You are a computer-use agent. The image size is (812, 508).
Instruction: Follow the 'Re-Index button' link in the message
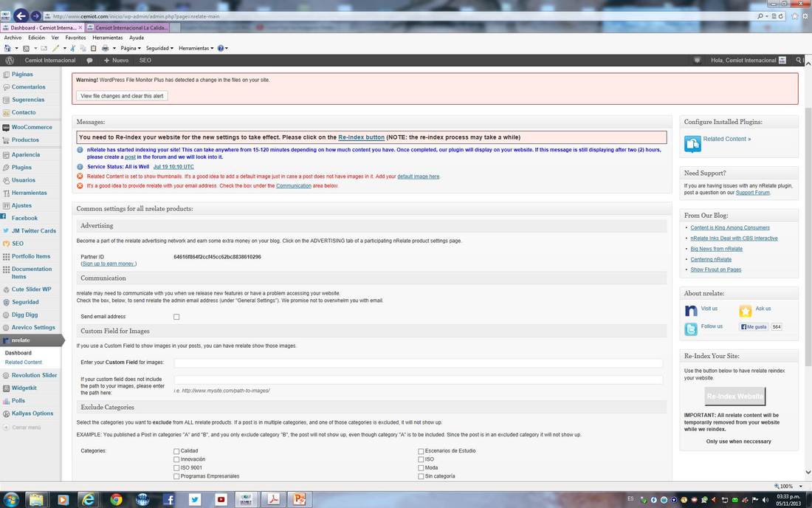pos(361,137)
